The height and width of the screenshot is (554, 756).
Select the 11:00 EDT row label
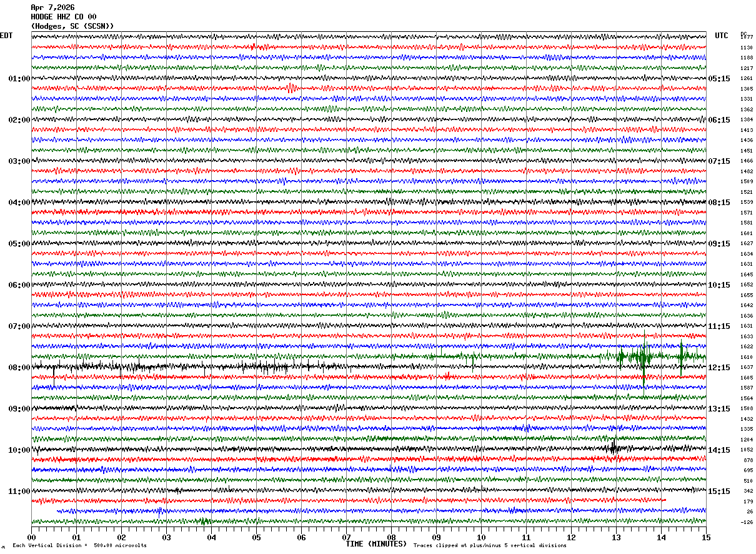click(19, 491)
